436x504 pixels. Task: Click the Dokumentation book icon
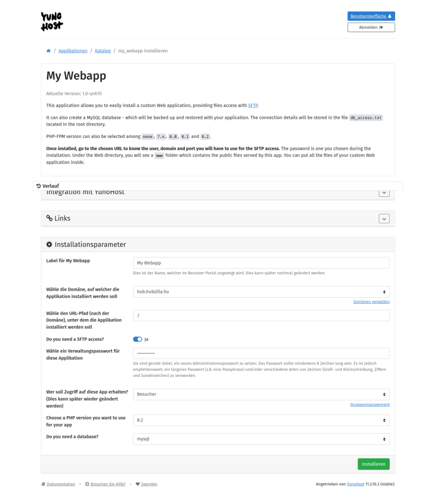tap(44, 484)
